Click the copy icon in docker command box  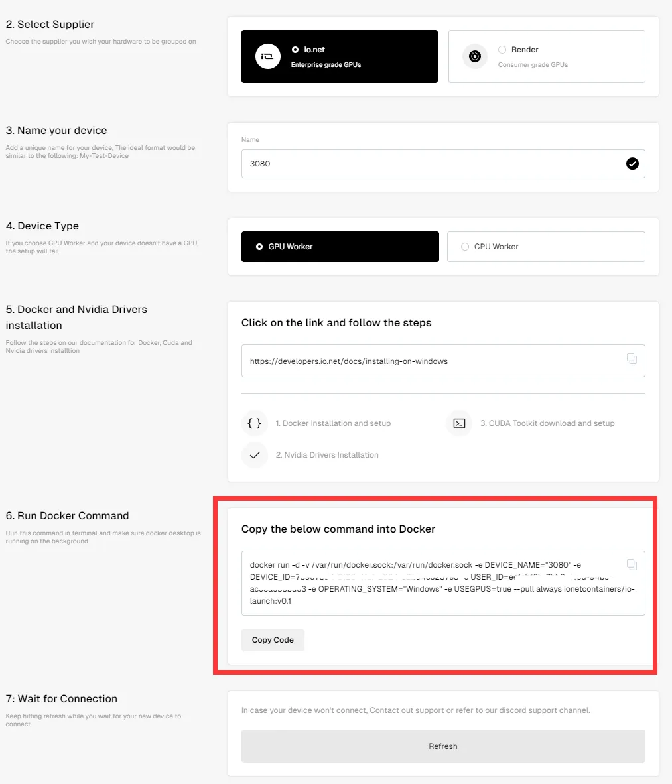(632, 565)
